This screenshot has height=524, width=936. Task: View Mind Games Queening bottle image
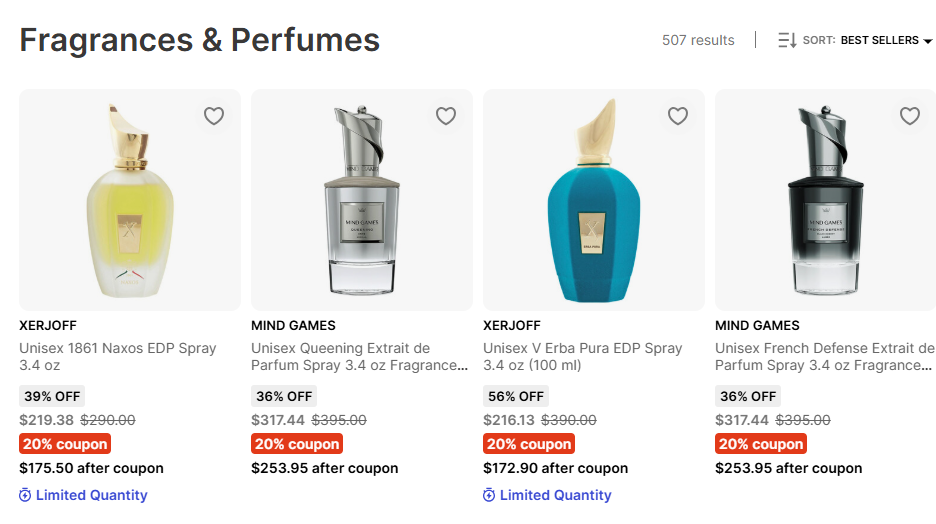pos(362,200)
